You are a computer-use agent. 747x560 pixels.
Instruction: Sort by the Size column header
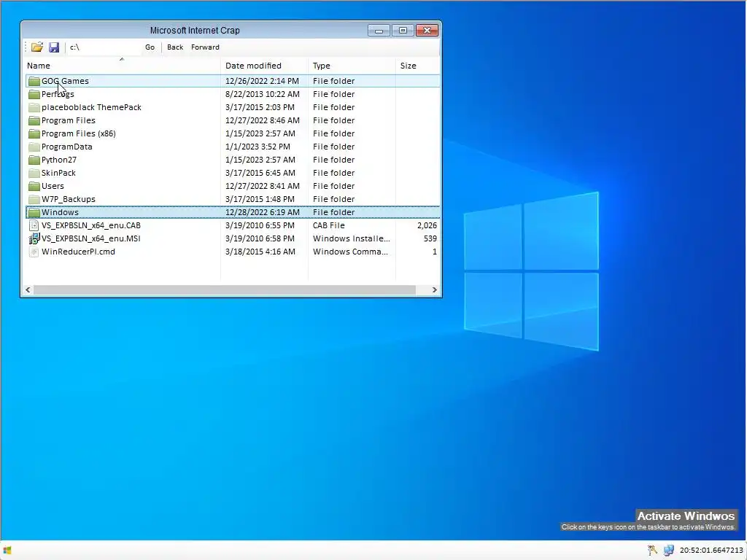[x=417, y=66]
